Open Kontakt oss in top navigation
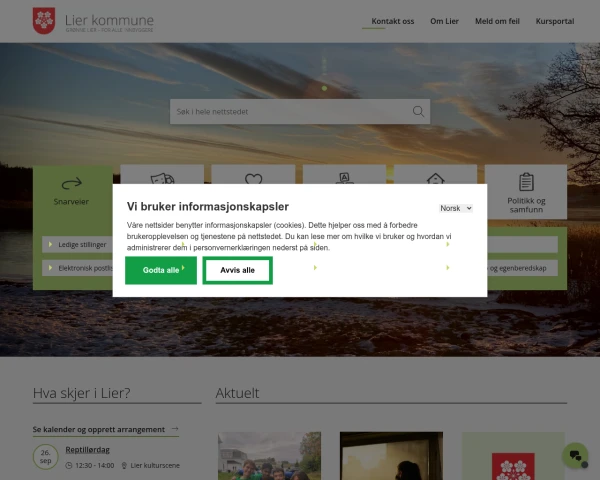 pos(393,21)
